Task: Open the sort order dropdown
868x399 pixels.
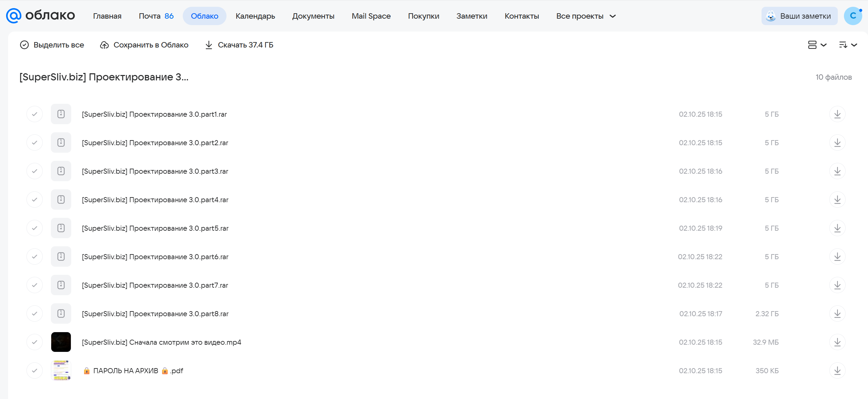Action: [x=848, y=45]
